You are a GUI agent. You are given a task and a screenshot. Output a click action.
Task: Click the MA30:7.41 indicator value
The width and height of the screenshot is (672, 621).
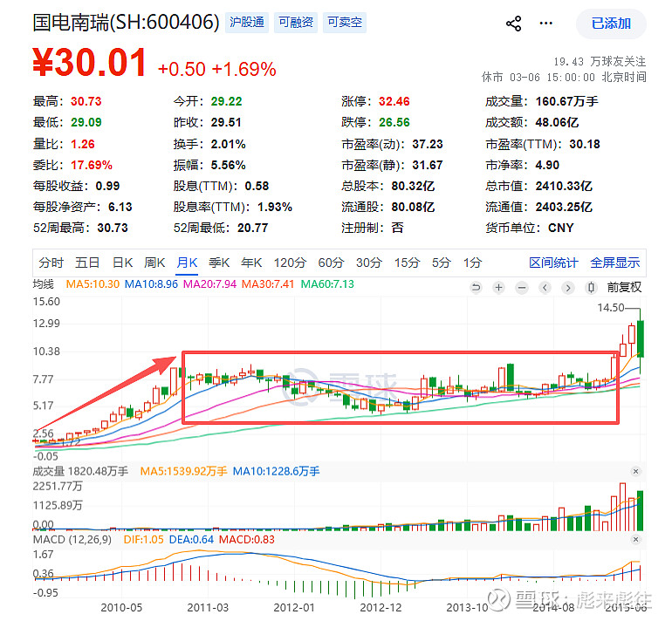point(268,284)
